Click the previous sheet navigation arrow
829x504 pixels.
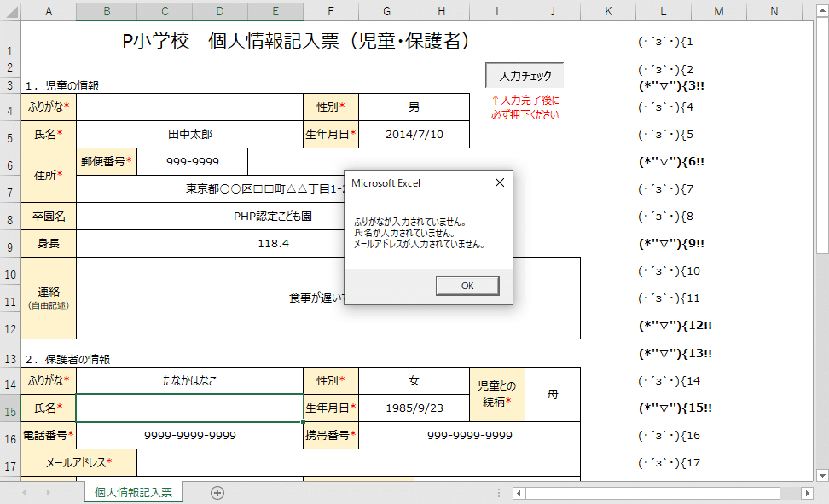(25, 492)
